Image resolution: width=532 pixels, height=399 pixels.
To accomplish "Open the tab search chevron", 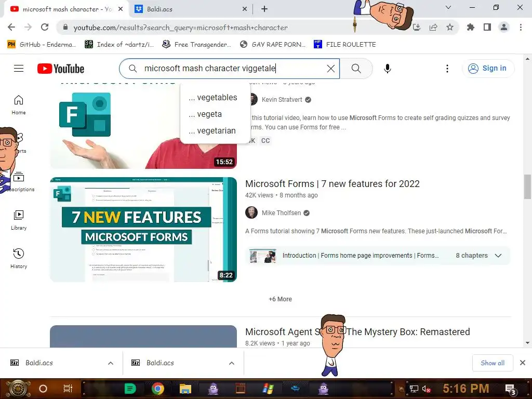I will tap(448, 7).
